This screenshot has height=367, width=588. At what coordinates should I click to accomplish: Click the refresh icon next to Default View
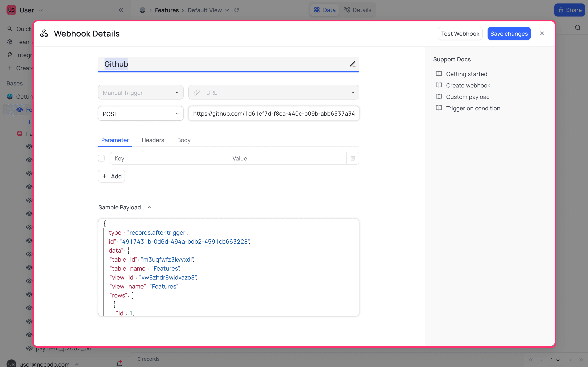click(236, 10)
